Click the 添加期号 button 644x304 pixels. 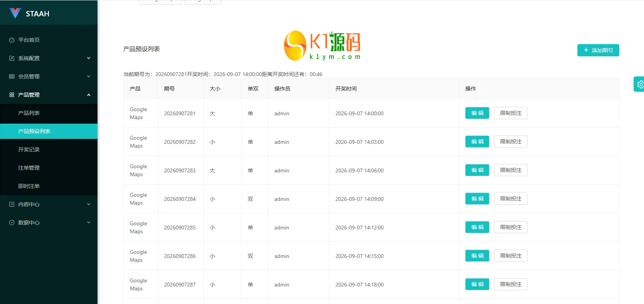coord(598,50)
